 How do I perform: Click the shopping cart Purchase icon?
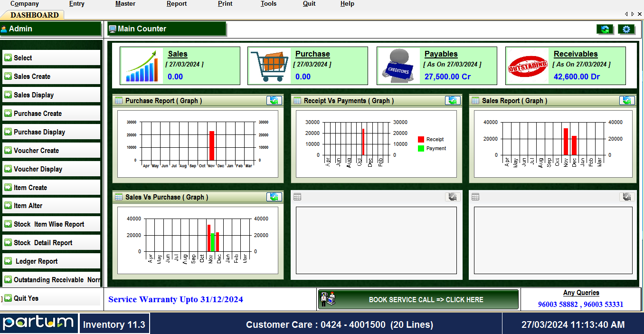(270, 66)
